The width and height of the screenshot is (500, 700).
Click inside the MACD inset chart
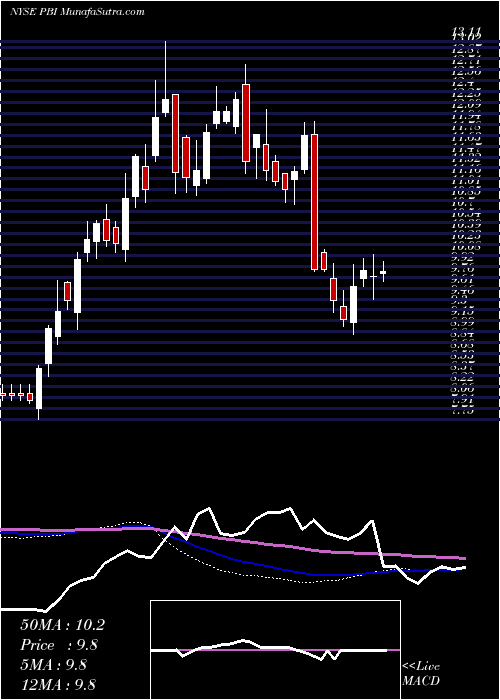coord(275,650)
